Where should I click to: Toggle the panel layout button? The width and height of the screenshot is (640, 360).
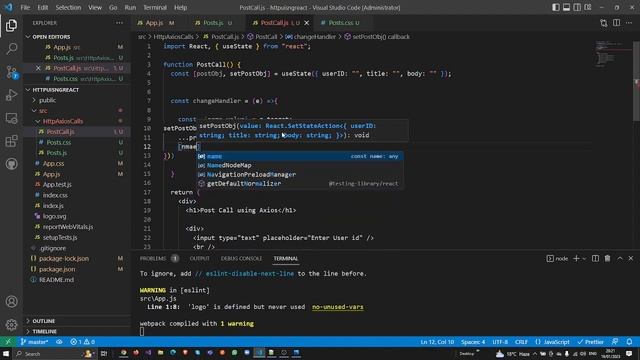click(x=566, y=7)
